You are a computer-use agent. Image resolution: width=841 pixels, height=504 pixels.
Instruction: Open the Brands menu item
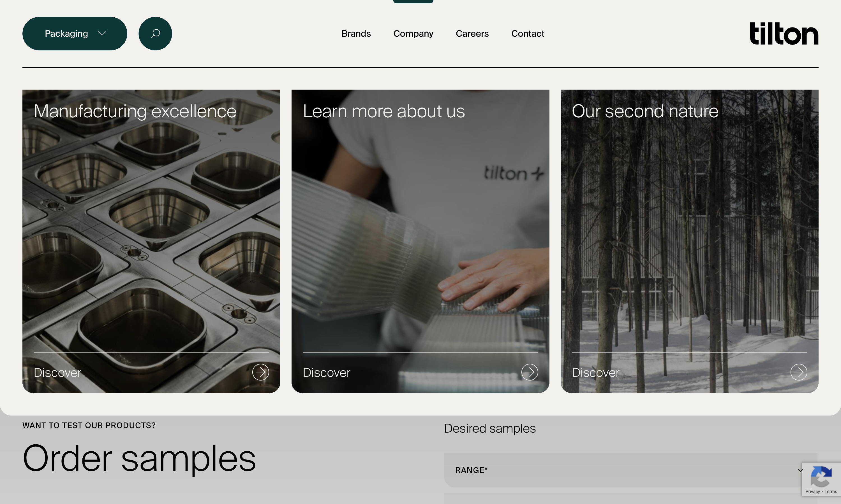[x=356, y=34]
